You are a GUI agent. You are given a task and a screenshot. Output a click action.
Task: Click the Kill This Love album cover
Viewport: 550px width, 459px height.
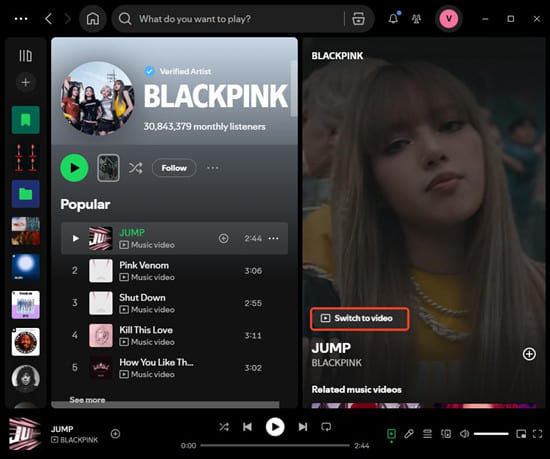(101, 336)
